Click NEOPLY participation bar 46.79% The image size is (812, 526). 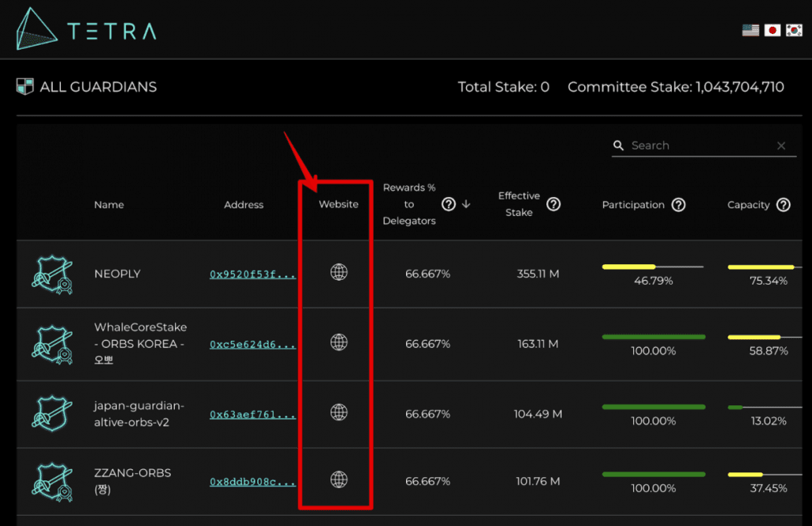coord(653,267)
